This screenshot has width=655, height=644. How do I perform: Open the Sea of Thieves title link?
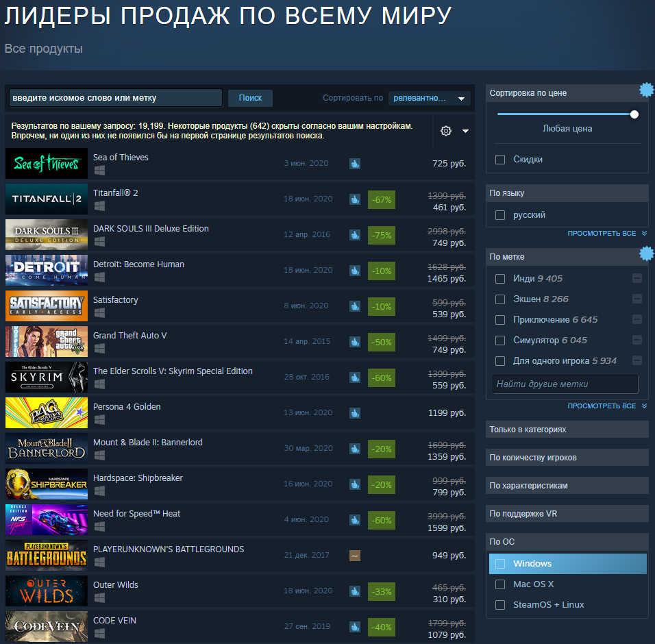tap(121, 158)
